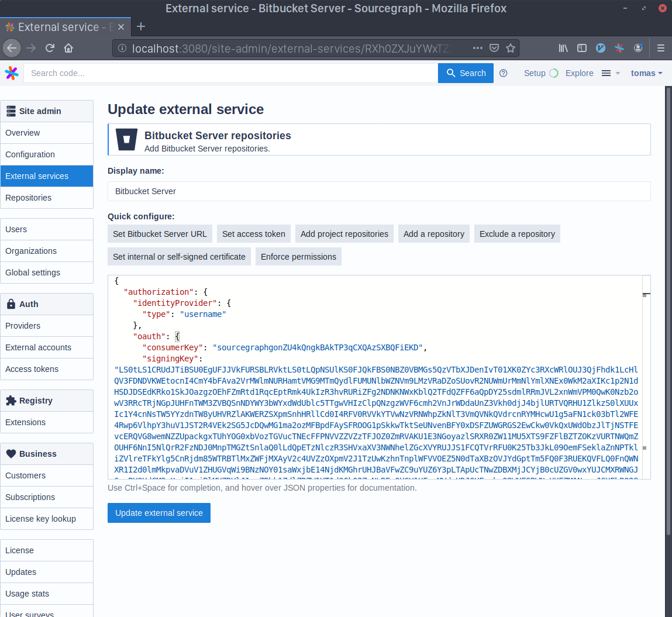
Task: Close the External service tab
Action: click(121, 27)
